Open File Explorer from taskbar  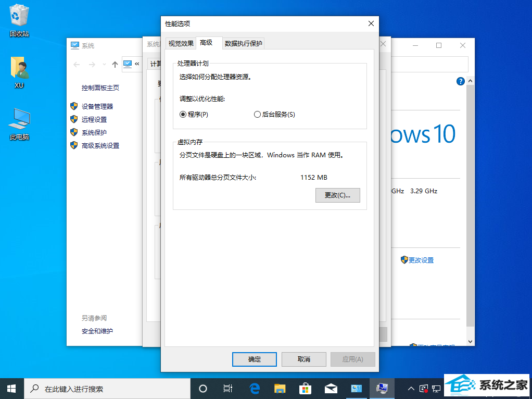pos(280,389)
